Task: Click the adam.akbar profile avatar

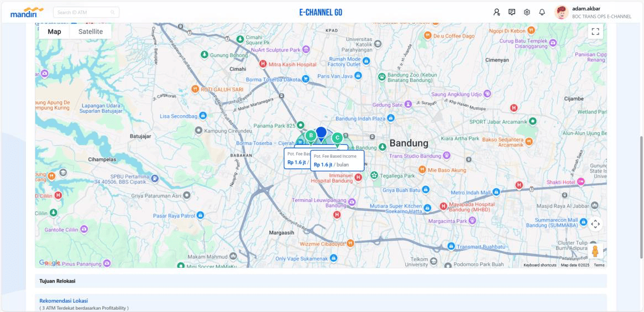Action: coord(562,12)
